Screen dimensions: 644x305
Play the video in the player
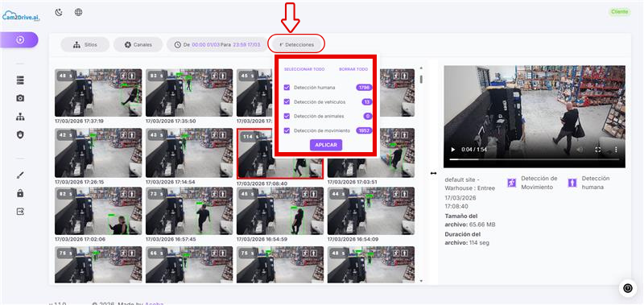click(x=453, y=150)
